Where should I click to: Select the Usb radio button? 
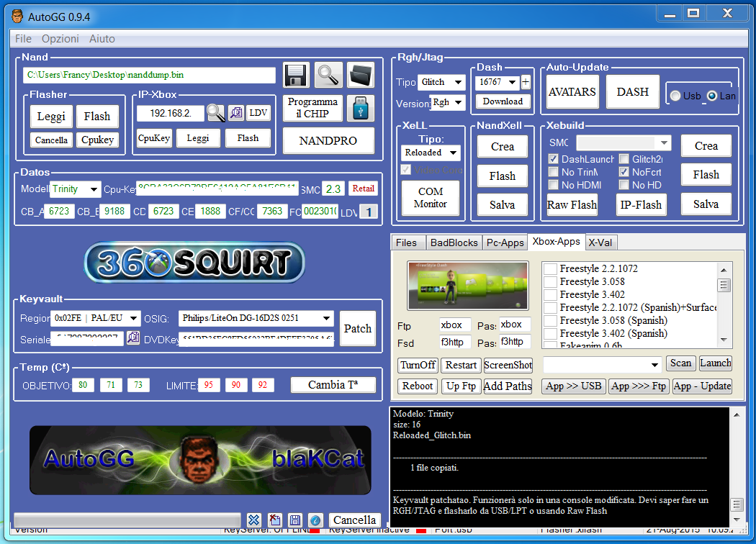(675, 96)
